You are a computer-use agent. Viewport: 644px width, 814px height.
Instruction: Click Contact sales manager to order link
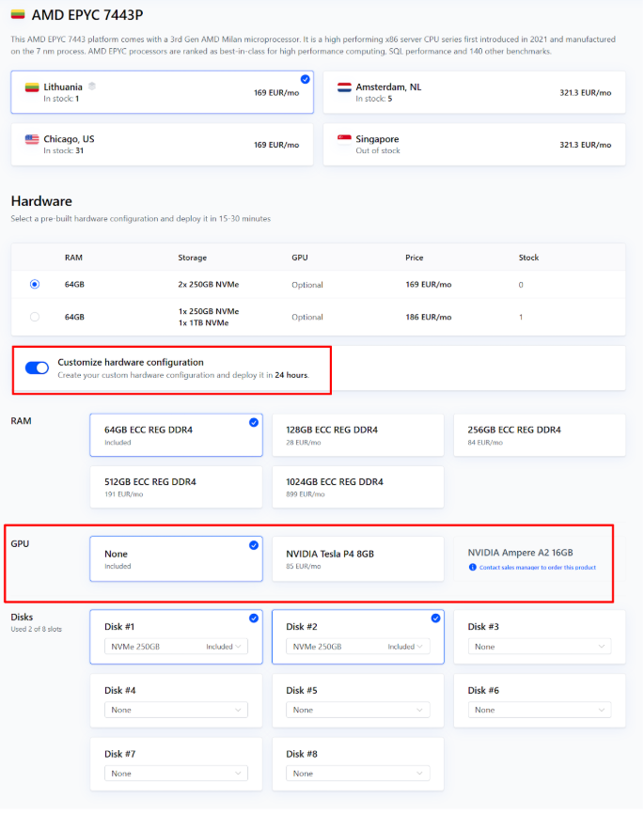point(537,568)
